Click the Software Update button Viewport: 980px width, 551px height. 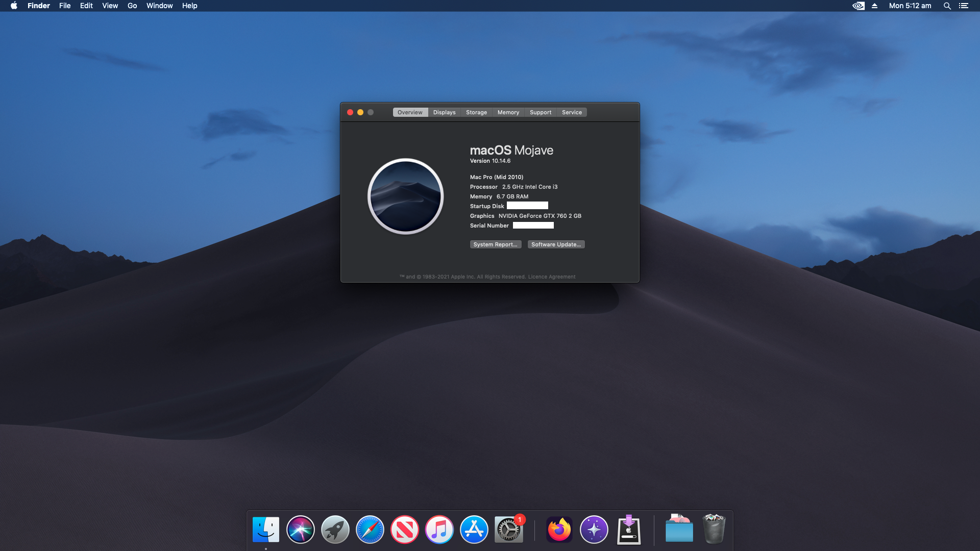pyautogui.click(x=556, y=244)
